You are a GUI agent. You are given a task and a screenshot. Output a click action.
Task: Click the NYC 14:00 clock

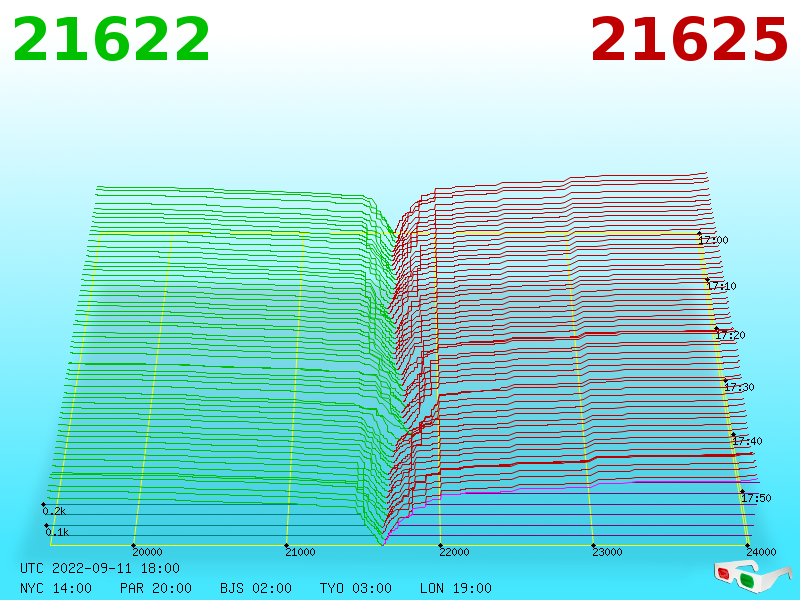click(x=56, y=588)
